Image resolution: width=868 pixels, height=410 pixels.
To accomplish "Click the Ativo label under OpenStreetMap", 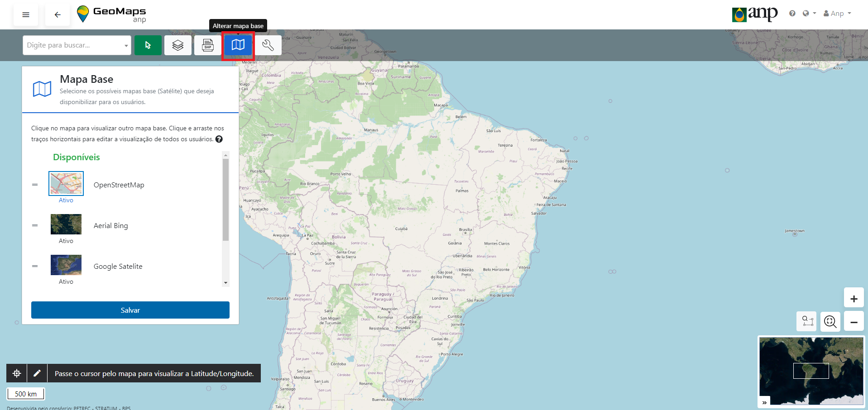I will coord(66,200).
